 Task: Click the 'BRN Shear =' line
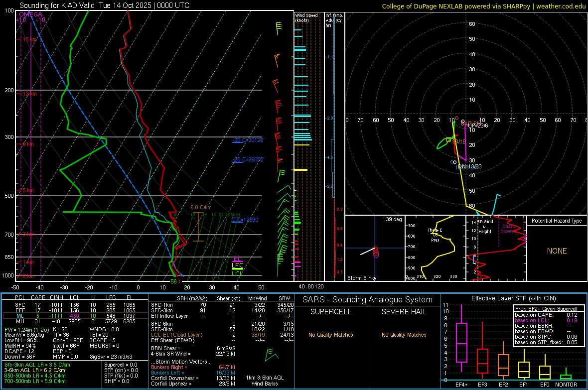[193, 348]
